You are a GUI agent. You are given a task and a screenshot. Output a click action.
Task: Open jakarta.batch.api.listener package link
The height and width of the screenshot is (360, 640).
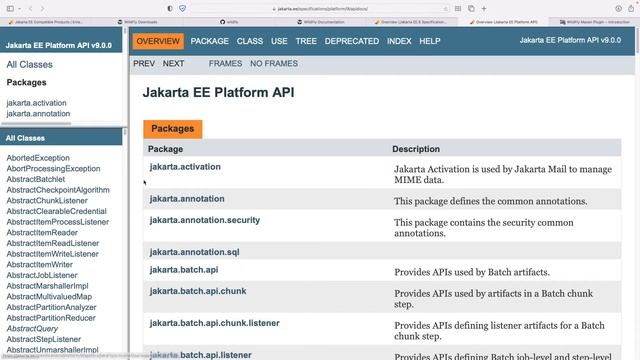coord(200,355)
